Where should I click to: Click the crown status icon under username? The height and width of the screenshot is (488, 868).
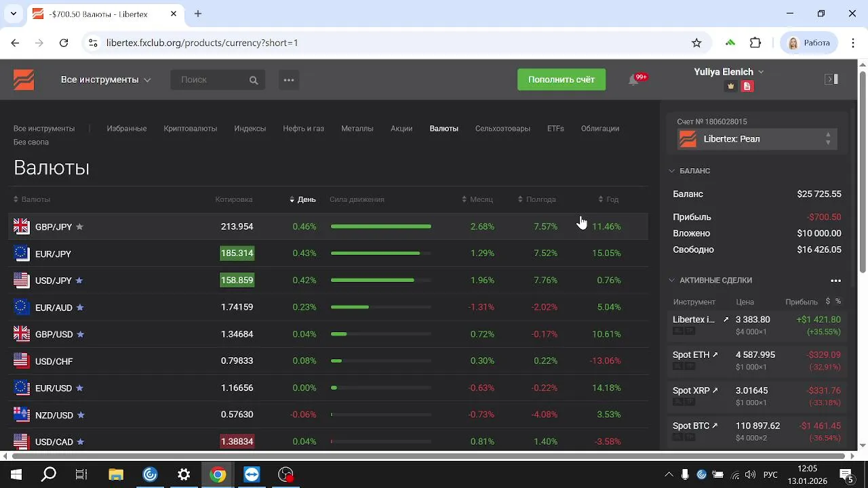click(x=730, y=86)
